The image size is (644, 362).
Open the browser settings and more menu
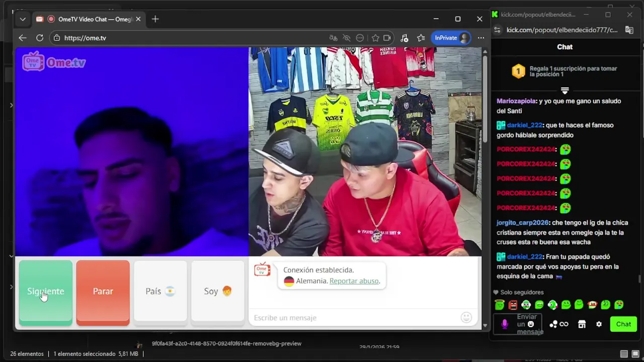pos(481,38)
